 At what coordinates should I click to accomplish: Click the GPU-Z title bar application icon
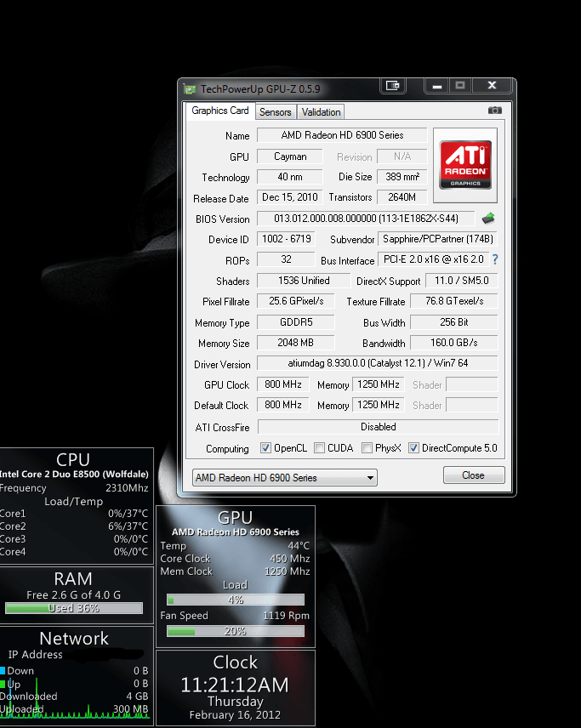190,89
